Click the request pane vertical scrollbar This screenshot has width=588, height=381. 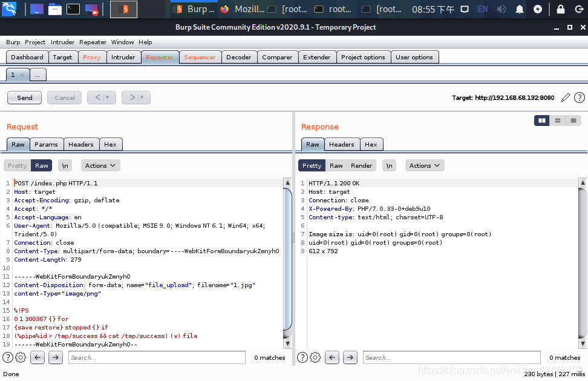click(287, 263)
